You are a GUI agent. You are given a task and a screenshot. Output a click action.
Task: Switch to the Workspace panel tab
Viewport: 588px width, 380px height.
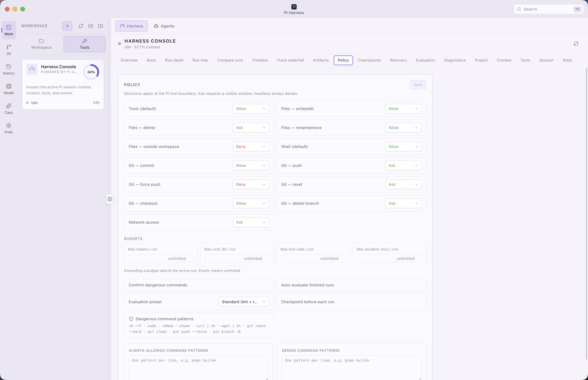(x=41, y=44)
